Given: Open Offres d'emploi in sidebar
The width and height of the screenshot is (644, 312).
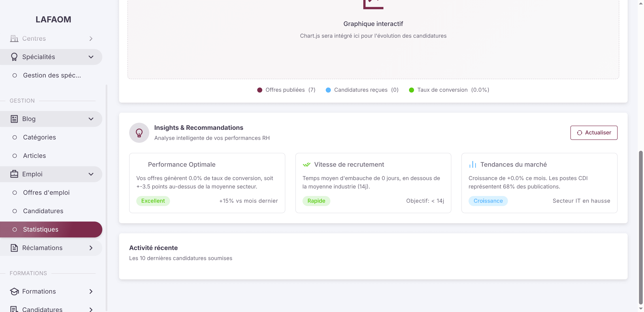Looking at the screenshot, I should pos(51,193).
